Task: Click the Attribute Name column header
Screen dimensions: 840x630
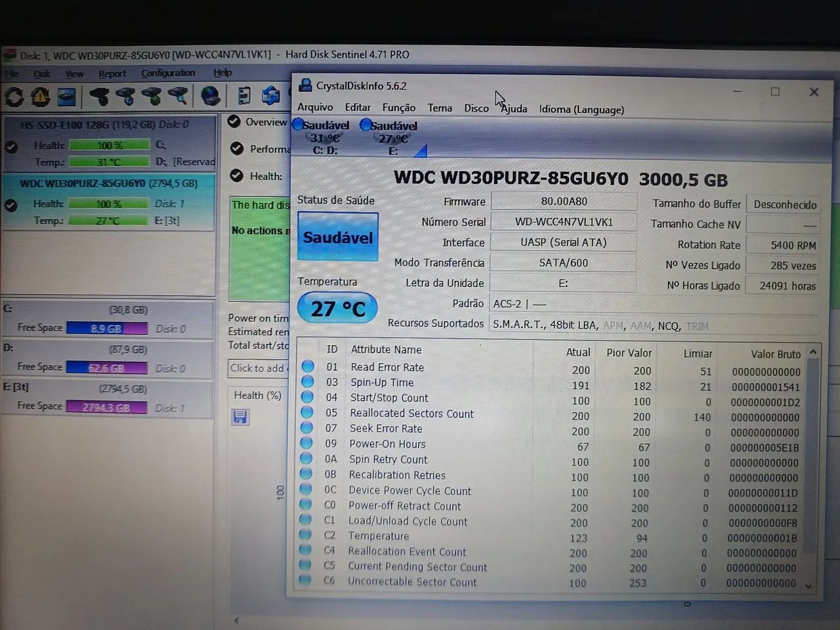Action: coord(387,350)
